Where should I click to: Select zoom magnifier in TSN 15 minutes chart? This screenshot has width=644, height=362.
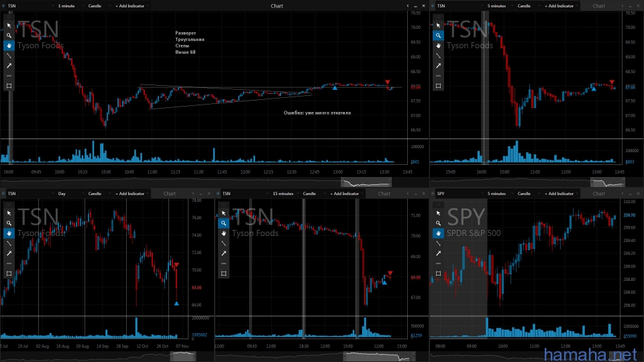click(224, 223)
